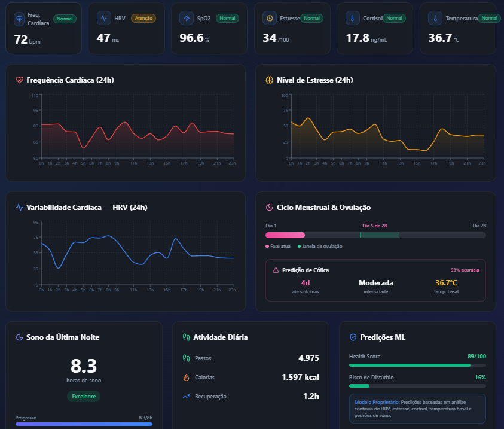
Task: Click activity icon beside Variabilidade Cardíaca title
Action: (x=20, y=208)
